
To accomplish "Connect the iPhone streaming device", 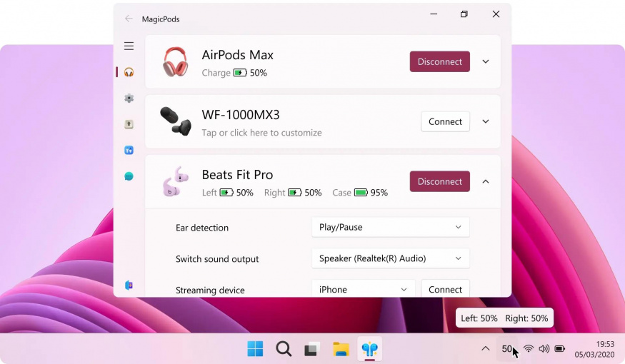I will click(x=445, y=289).
